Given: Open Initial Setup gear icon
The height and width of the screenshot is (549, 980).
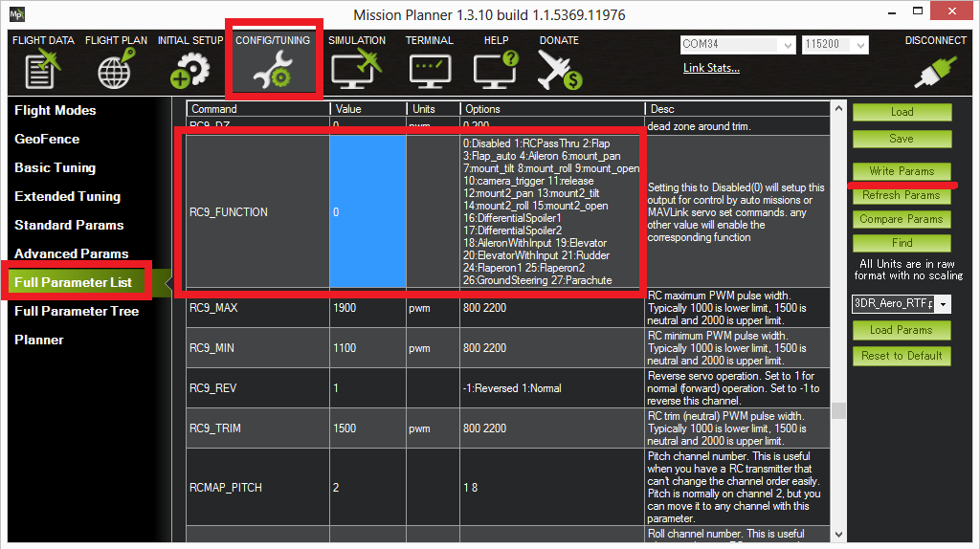Looking at the screenshot, I should 189,71.
